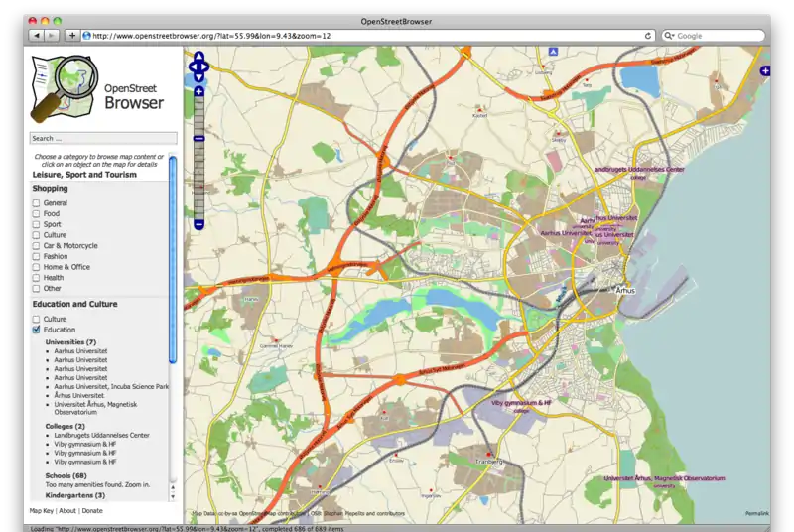
Task: Click the Donate link
Action: pyautogui.click(x=91, y=510)
